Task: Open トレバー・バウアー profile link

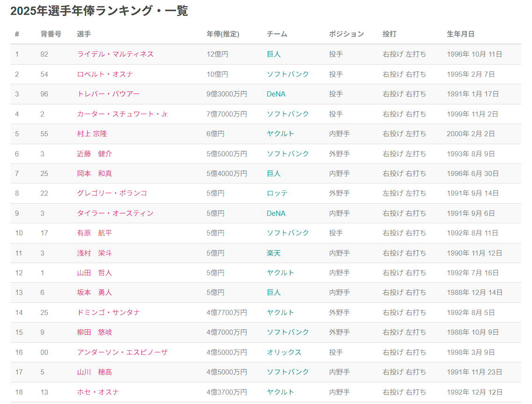Action: 108,94
